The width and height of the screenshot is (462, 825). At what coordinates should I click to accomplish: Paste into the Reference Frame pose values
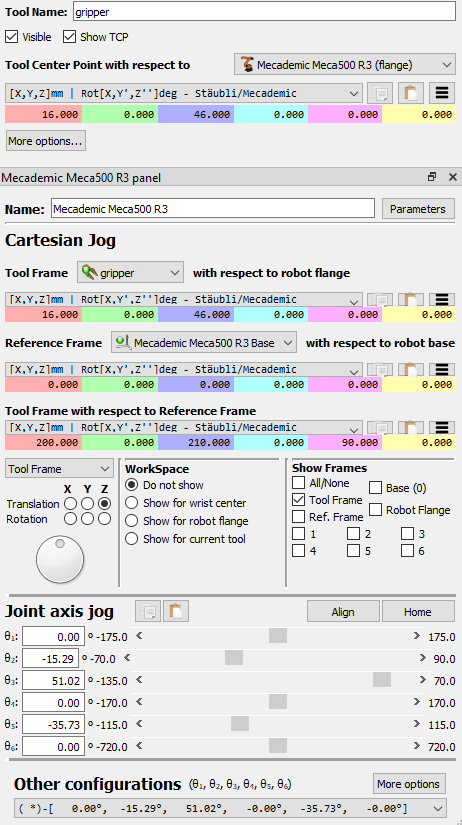[411, 369]
